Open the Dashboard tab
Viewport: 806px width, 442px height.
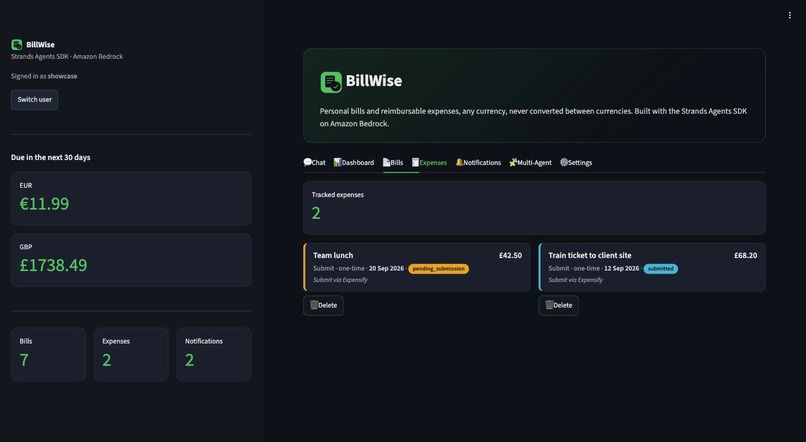[x=354, y=162]
